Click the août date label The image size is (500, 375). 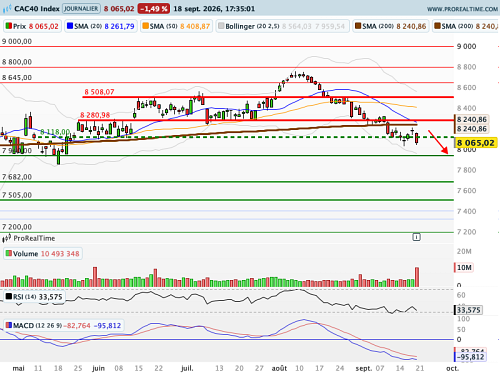[279, 368]
